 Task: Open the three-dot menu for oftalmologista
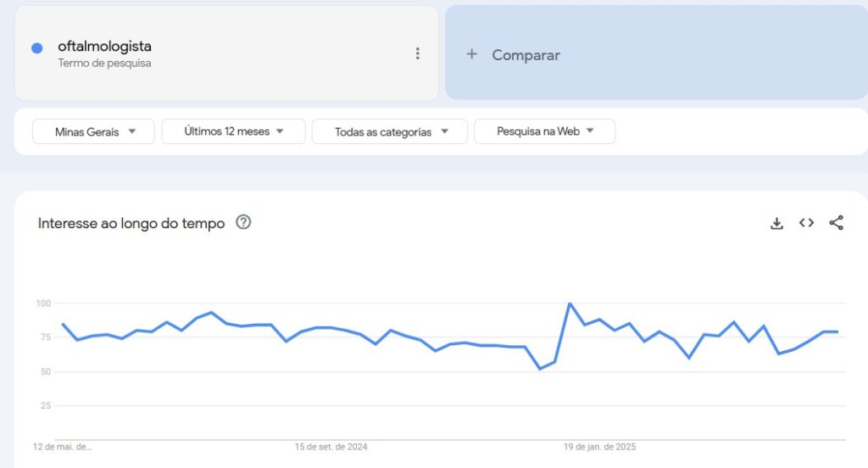coord(417,53)
